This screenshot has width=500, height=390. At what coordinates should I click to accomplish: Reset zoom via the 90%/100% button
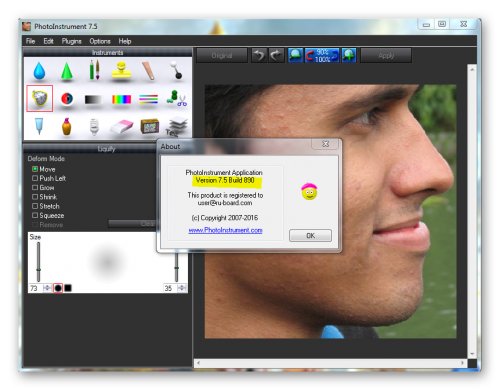[x=322, y=55]
